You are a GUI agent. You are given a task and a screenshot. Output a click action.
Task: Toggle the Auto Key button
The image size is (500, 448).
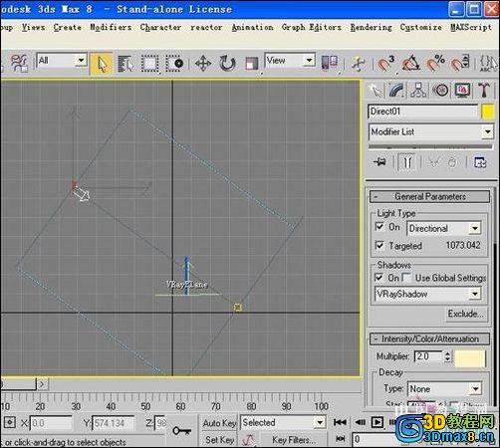[219, 423]
